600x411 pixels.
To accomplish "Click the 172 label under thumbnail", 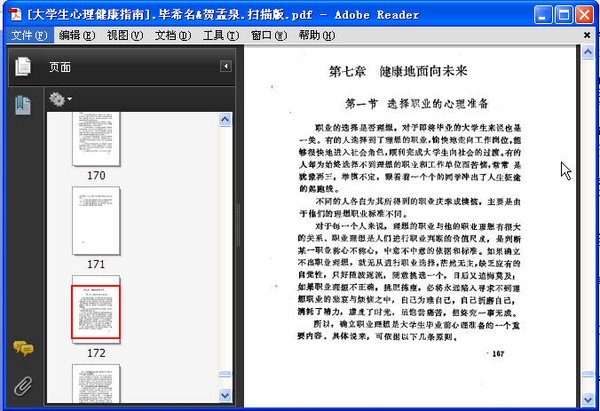I will pyautogui.click(x=96, y=353).
